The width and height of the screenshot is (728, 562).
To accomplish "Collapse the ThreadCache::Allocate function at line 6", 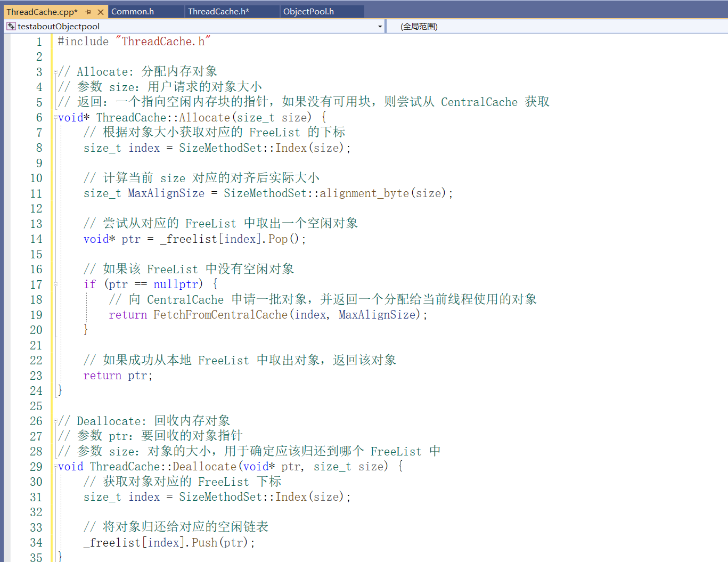I will pos(55,118).
